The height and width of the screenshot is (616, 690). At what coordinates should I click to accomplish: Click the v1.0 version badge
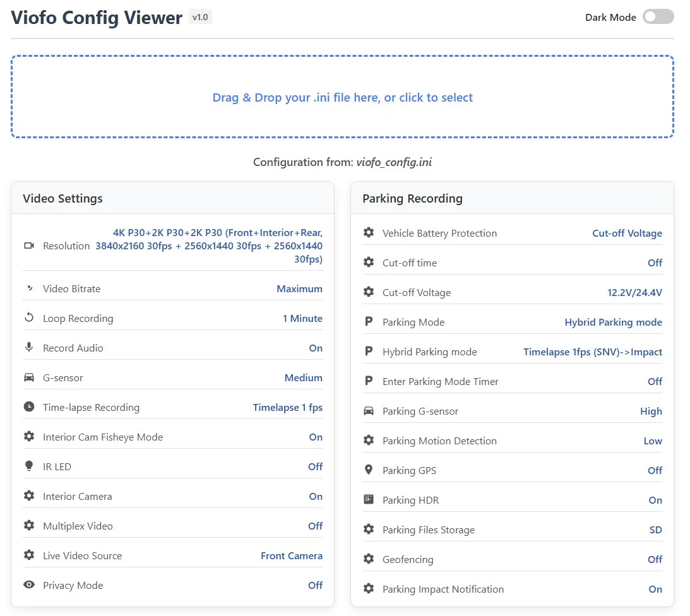pyautogui.click(x=200, y=16)
